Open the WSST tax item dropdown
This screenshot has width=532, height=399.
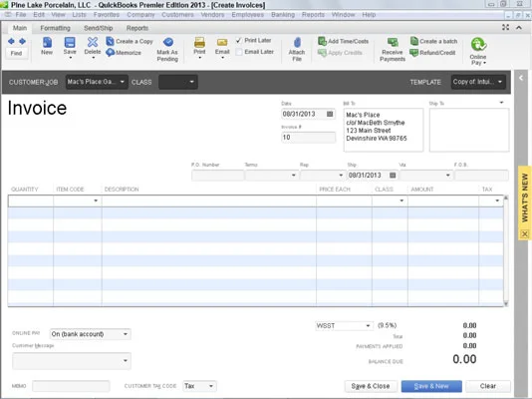click(368, 325)
